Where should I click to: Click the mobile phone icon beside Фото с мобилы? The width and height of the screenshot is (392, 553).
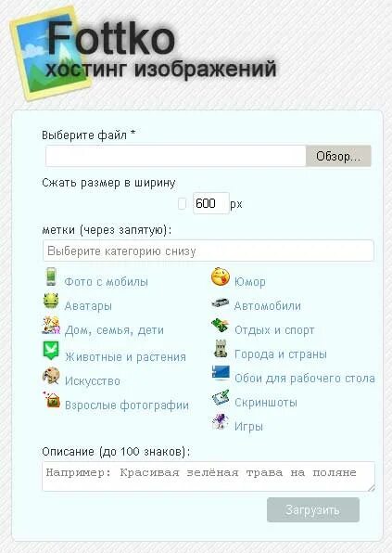pyautogui.click(x=51, y=276)
